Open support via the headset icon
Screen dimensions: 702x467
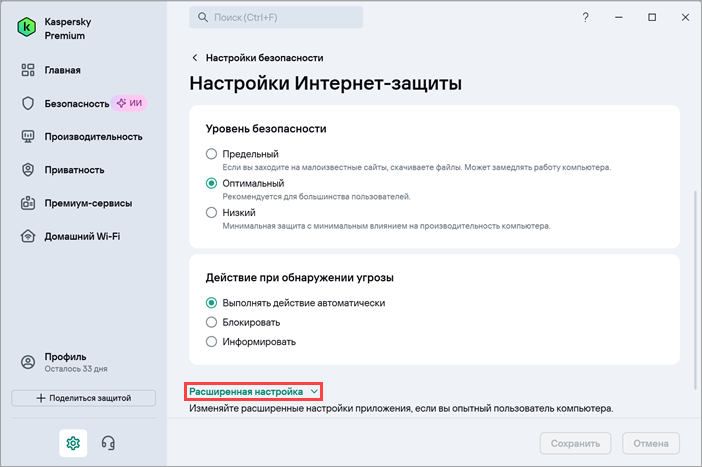[x=108, y=443]
